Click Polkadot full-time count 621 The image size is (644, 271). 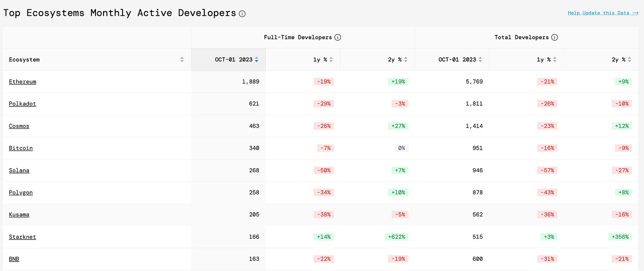(x=254, y=104)
